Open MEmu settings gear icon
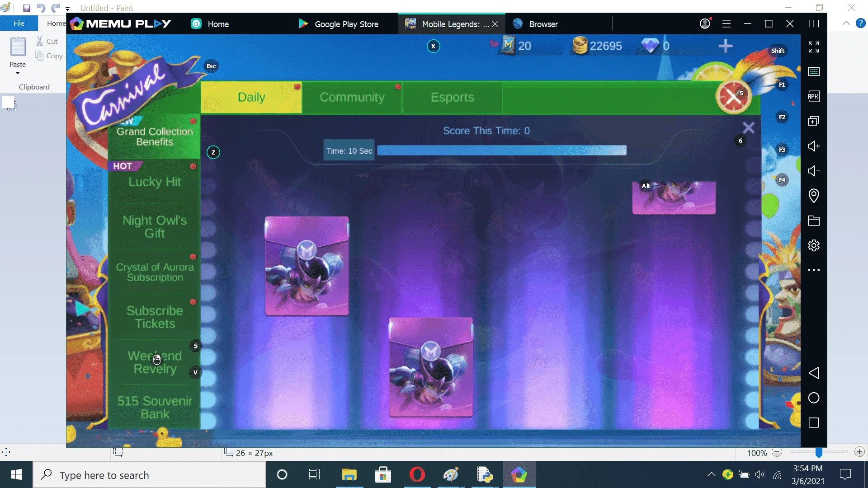868x488 pixels. pos(814,245)
